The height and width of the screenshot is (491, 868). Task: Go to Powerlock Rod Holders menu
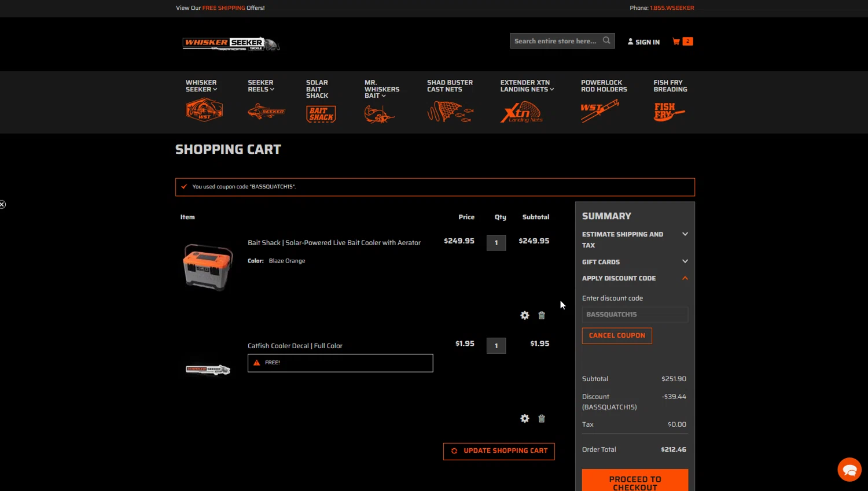pyautogui.click(x=604, y=86)
